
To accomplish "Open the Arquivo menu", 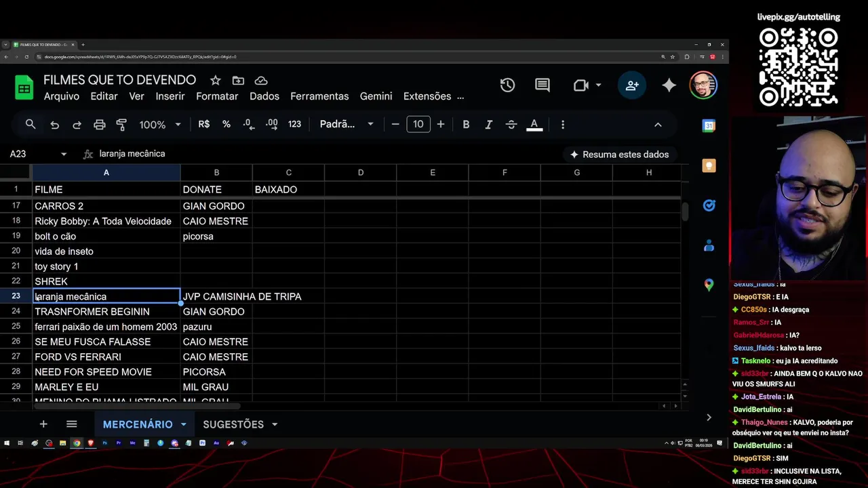I will [x=62, y=96].
